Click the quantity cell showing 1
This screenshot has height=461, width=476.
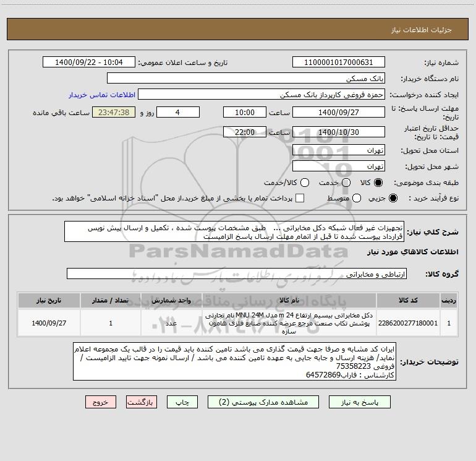pos(111,323)
